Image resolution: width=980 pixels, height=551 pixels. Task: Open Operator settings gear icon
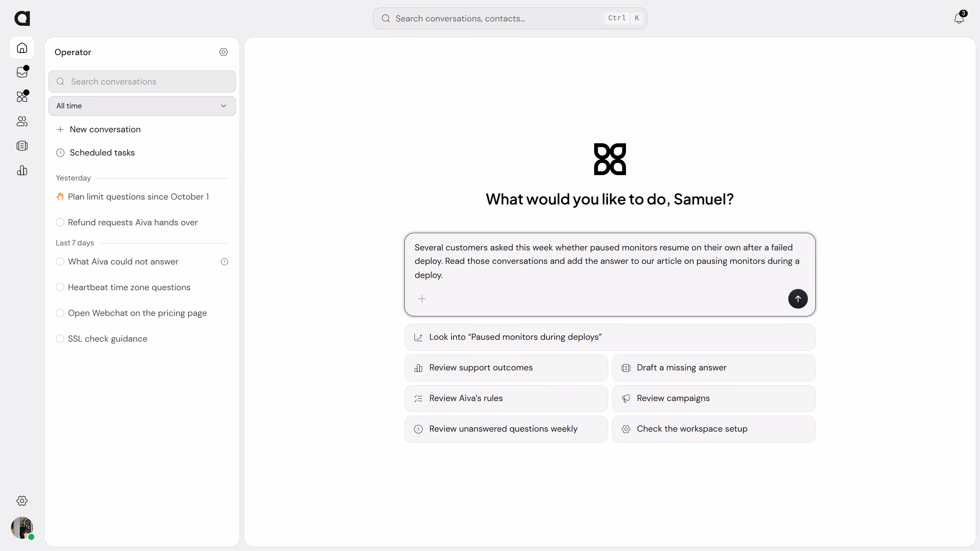(223, 52)
